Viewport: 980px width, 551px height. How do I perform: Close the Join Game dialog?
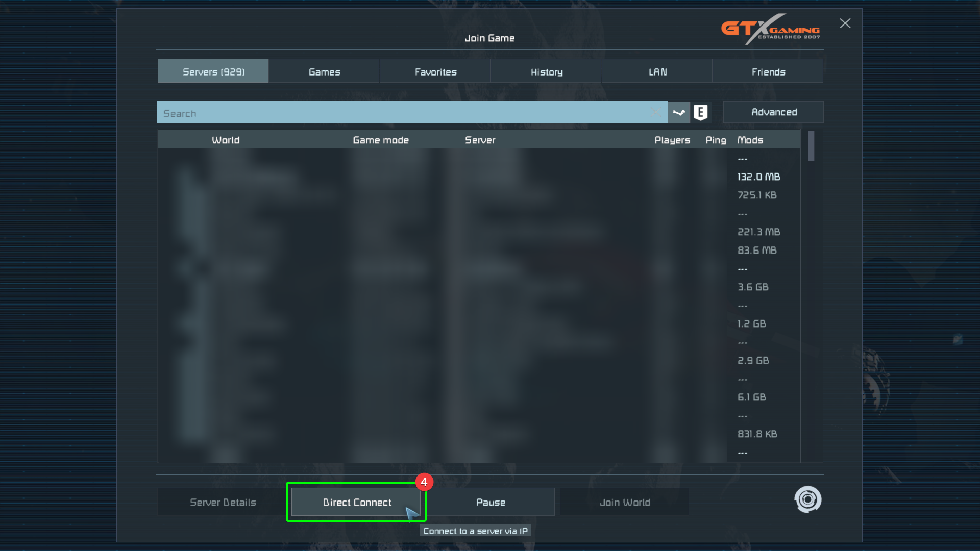point(845,23)
